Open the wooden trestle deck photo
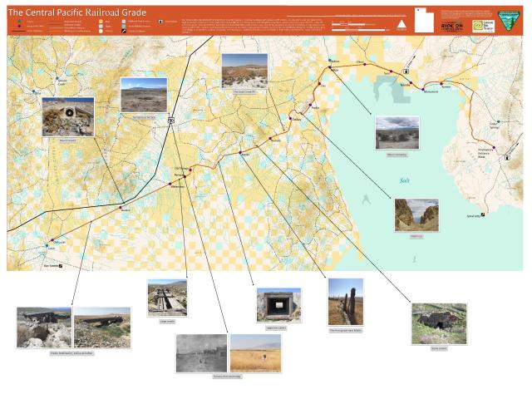This screenshot has width=532, height=399. 167,298
